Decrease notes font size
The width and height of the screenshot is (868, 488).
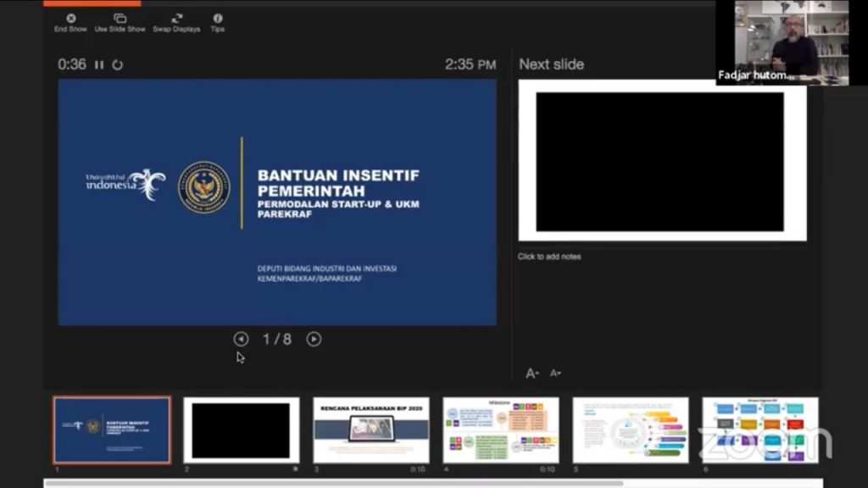click(555, 373)
